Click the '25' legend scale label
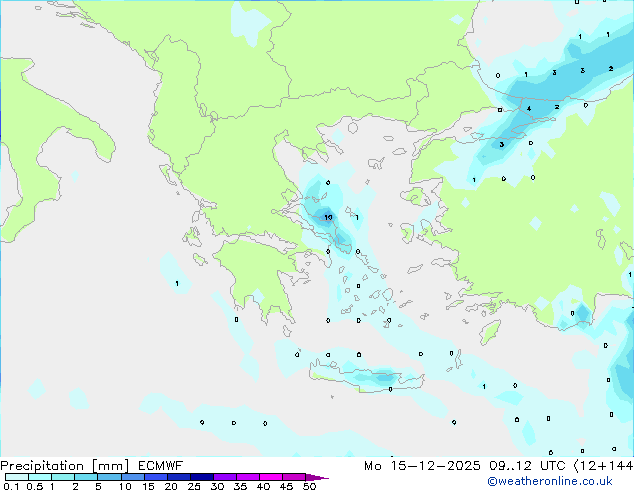This screenshot has width=634, height=490. coord(194,486)
